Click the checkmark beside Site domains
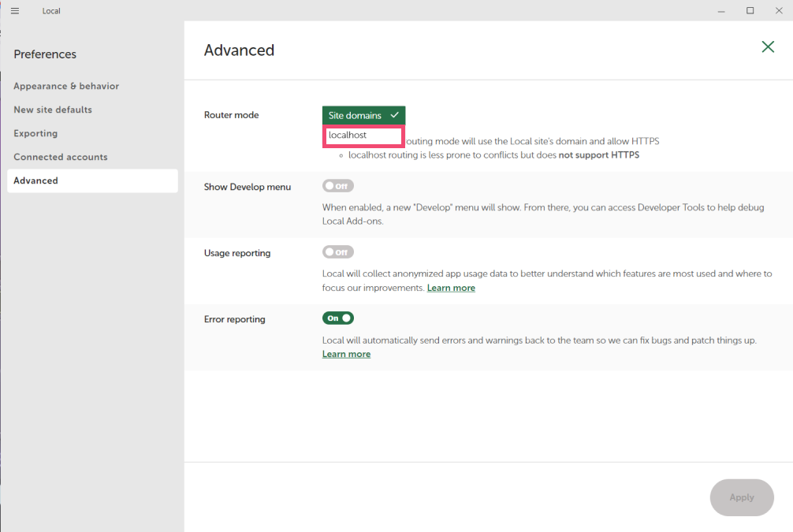Image resolution: width=793 pixels, height=532 pixels. coord(394,115)
